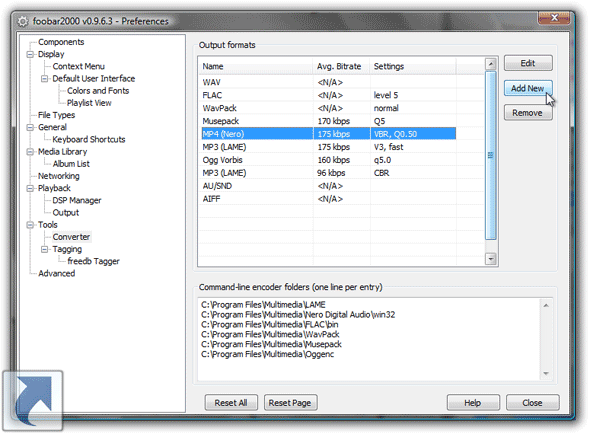
Task: Click the shortcut arrow icon overlay
Action: click(33, 400)
